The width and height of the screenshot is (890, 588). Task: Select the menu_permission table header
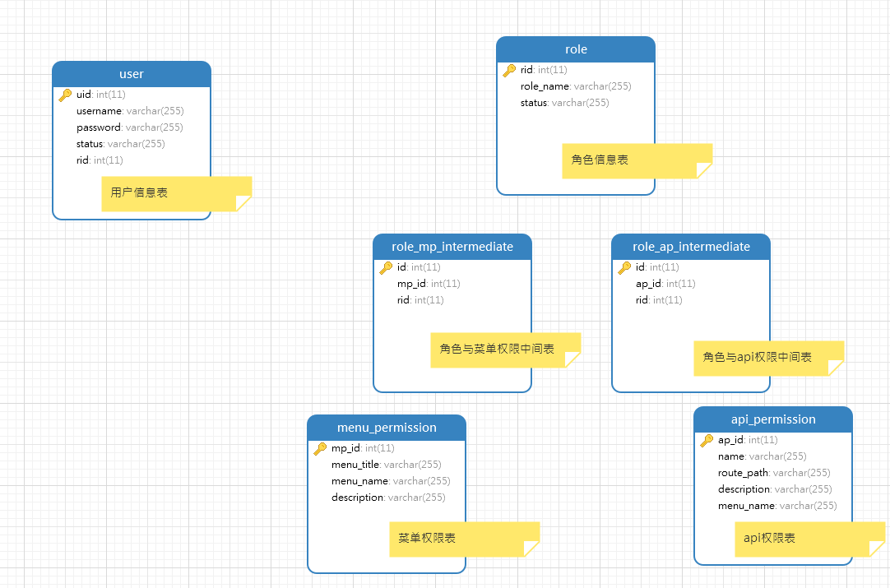pos(387,428)
